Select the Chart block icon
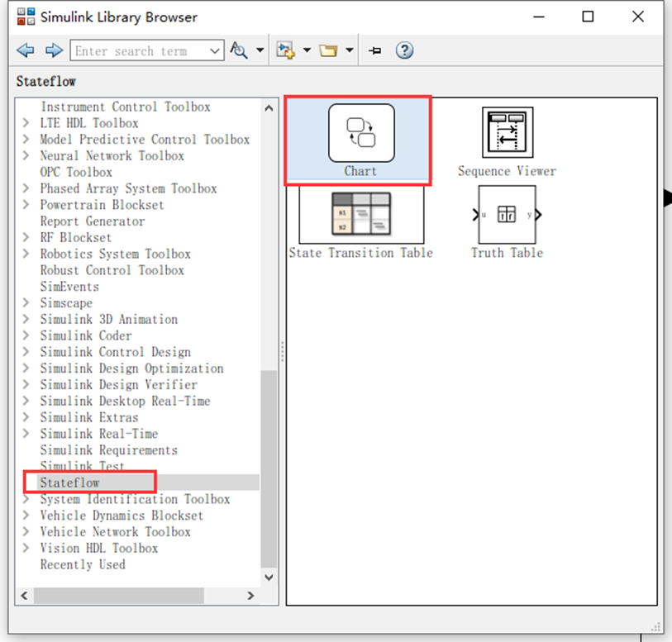672x642 pixels. (361, 133)
